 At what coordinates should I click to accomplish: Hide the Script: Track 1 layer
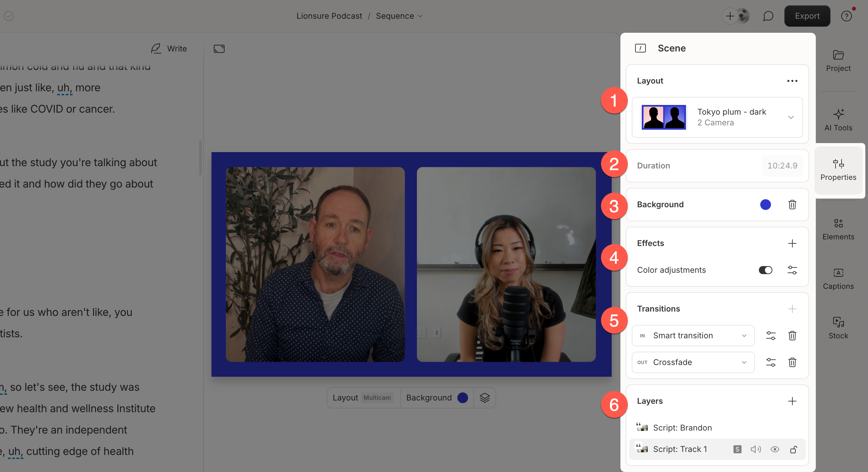click(x=775, y=450)
